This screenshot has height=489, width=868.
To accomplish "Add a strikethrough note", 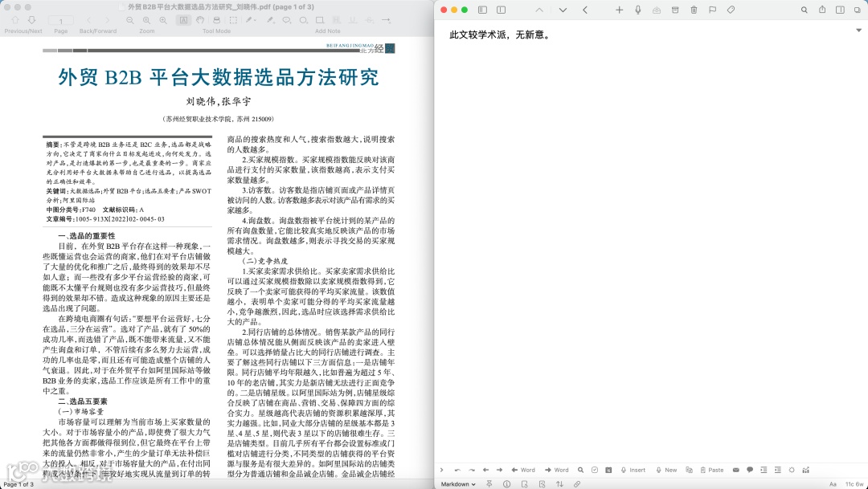I will [369, 20].
